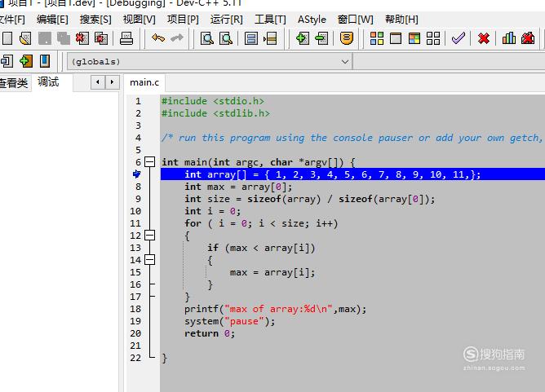Start debugging with the checkmark icon
Screen dimensions: 545x392
coord(459,37)
